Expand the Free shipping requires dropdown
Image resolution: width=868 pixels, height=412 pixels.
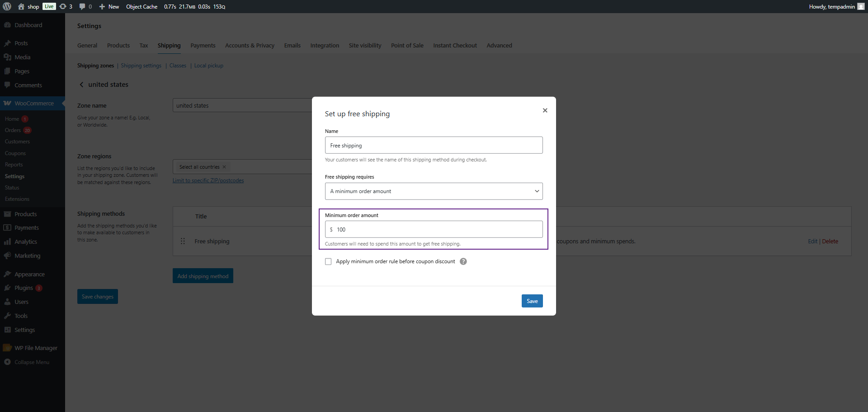(x=434, y=191)
